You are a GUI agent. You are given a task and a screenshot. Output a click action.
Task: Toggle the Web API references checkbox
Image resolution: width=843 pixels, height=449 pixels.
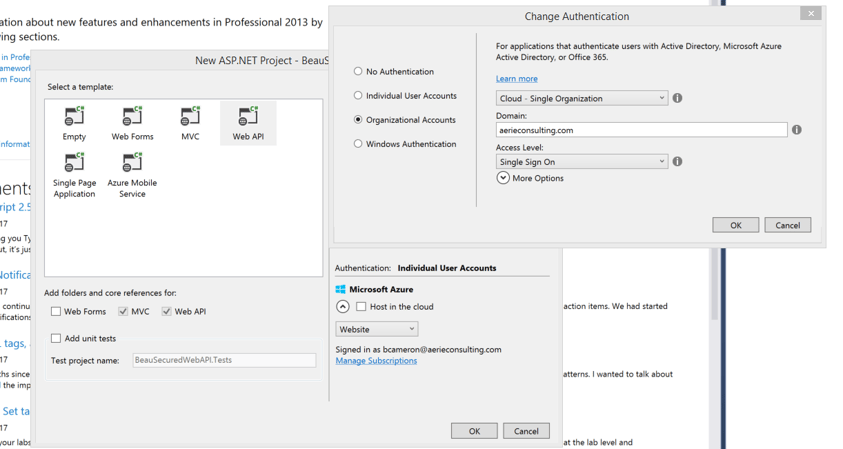tap(166, 311)
